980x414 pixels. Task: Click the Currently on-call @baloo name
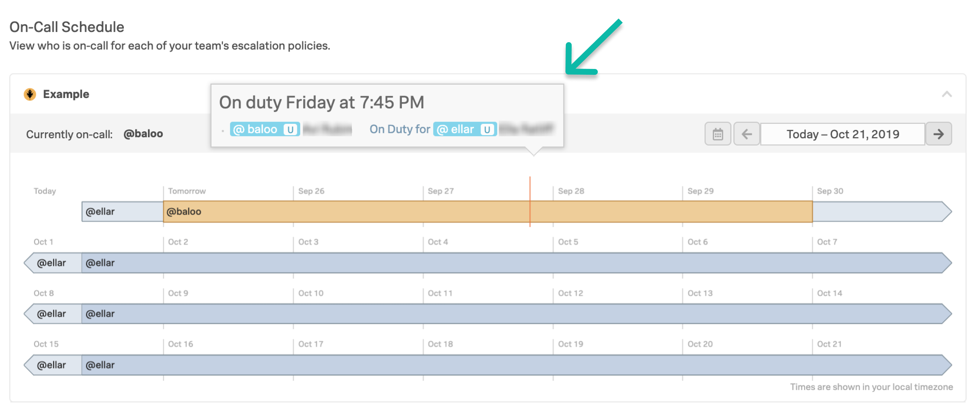(x=143, y=134)
